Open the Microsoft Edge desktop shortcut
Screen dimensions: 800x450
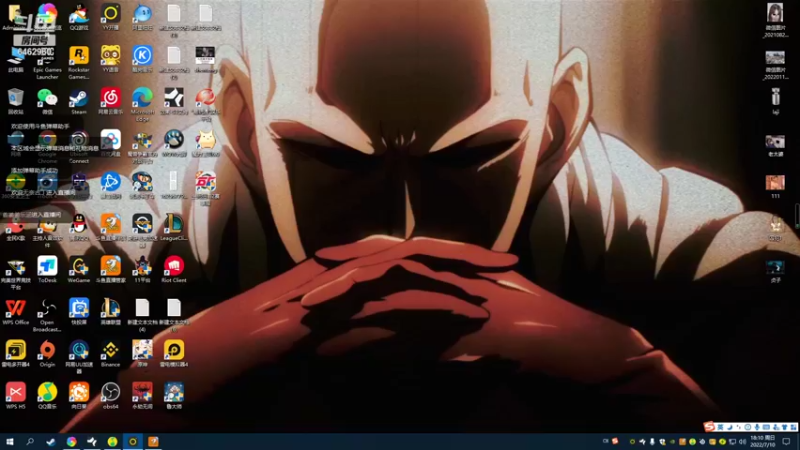pos(142,97)
